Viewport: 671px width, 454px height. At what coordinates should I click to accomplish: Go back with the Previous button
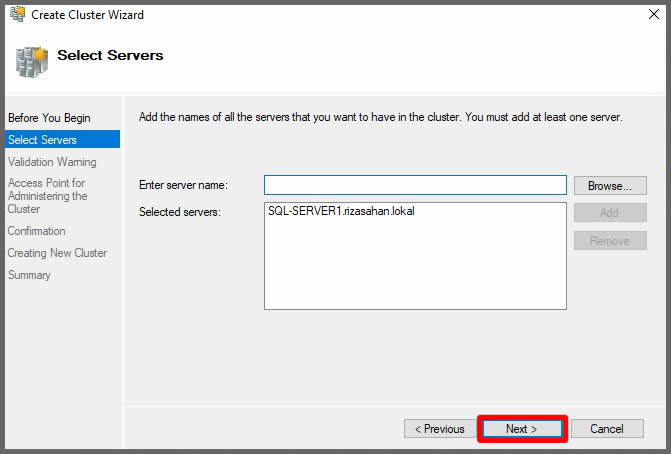tap(439, 429)
